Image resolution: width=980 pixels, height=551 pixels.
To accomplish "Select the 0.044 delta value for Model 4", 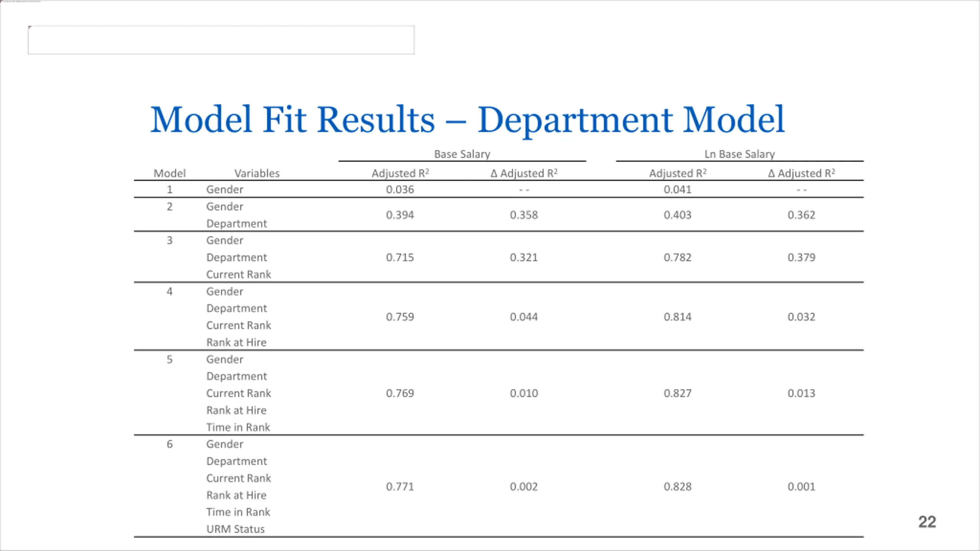I will [x=524, y=317].
